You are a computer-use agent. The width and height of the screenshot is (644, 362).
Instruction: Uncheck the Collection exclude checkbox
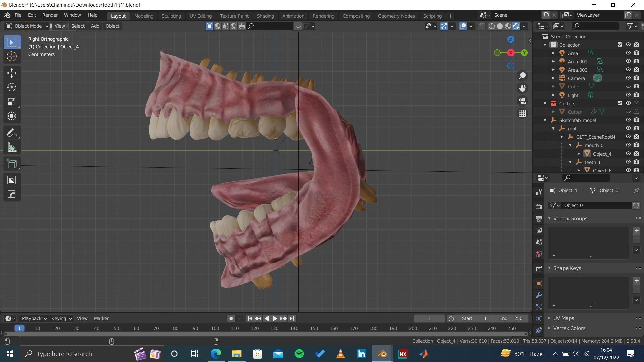(x=620, y=45)
